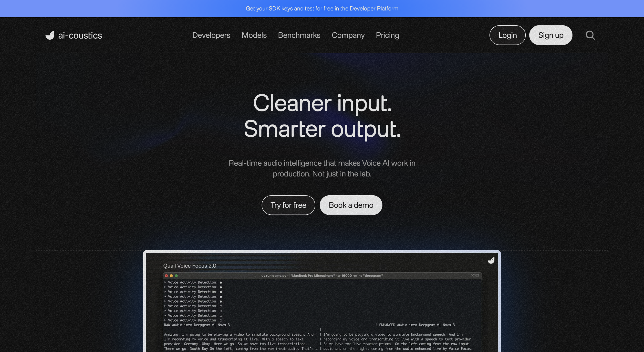Go to the Benchmarks page

pyautogui.click(x=299, y=35)
